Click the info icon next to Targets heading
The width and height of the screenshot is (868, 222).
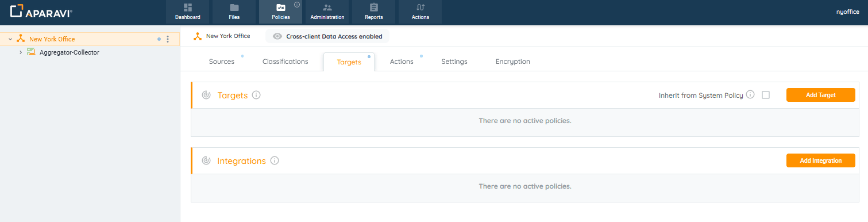256,95
